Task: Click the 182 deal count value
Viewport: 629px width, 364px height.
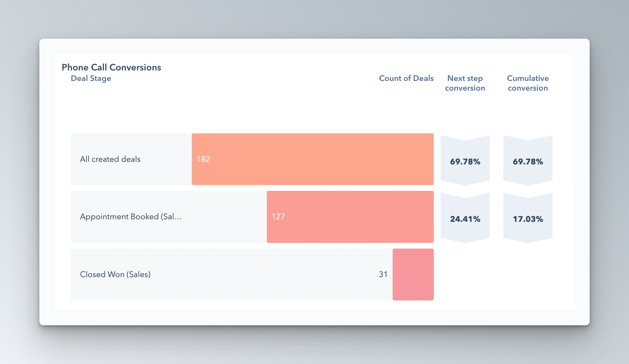Action: point(203,159)
